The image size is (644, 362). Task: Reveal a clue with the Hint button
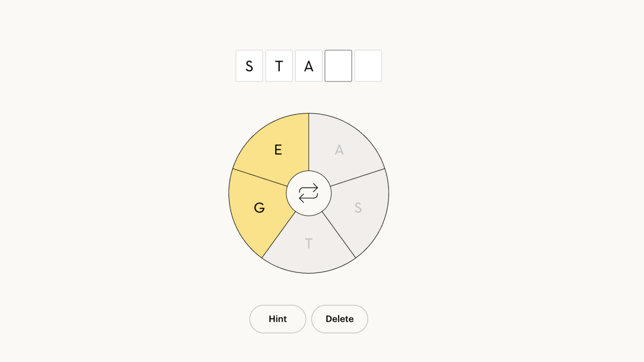click(x=277, y=319)
